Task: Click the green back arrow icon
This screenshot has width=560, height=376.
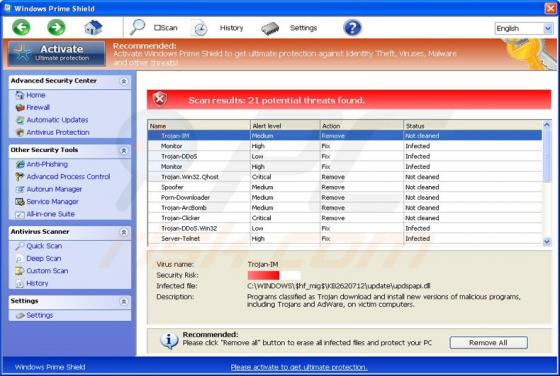Action: coord(21,27)
